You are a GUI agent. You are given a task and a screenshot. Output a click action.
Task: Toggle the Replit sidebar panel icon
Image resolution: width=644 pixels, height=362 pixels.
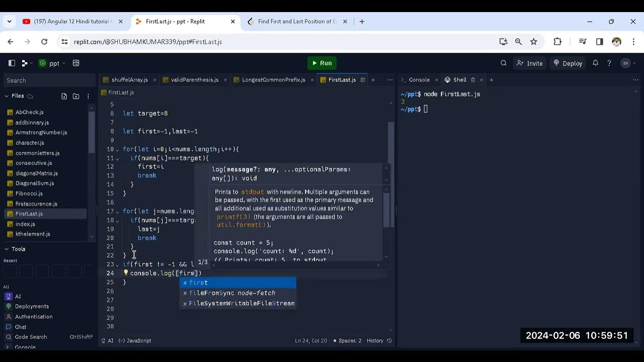tap(12, 63)
